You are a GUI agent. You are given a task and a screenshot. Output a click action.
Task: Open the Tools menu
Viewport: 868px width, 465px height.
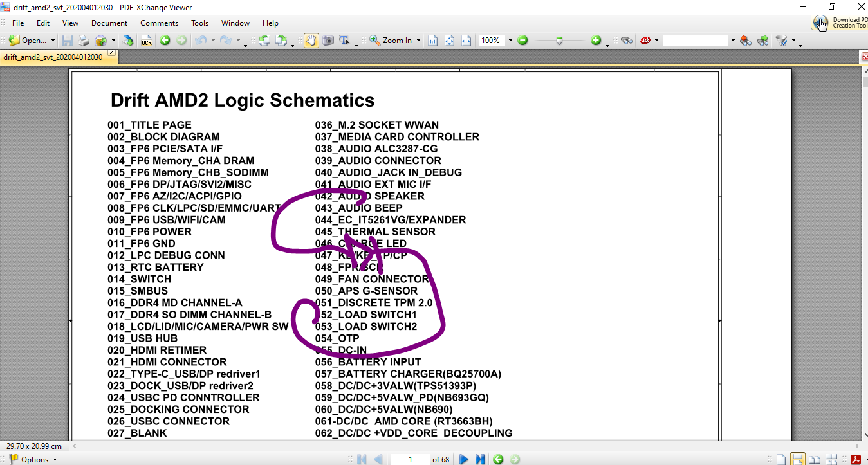(200, 23)
